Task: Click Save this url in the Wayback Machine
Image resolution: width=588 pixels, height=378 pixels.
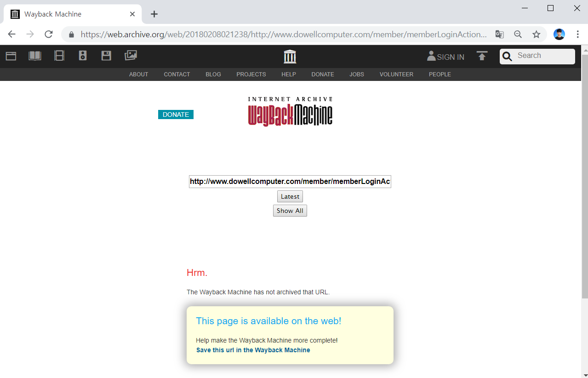Action: [253, 350]
